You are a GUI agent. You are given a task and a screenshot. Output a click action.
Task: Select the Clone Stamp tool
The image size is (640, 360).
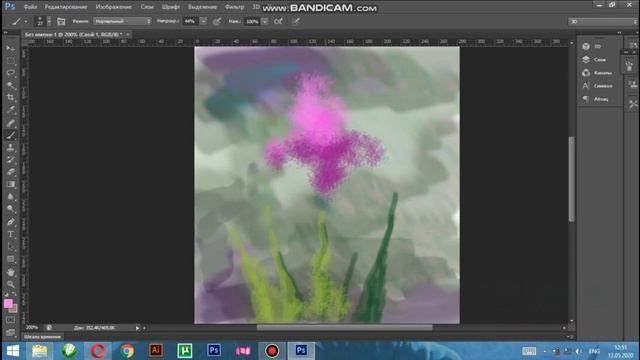(x=11, y=147)
